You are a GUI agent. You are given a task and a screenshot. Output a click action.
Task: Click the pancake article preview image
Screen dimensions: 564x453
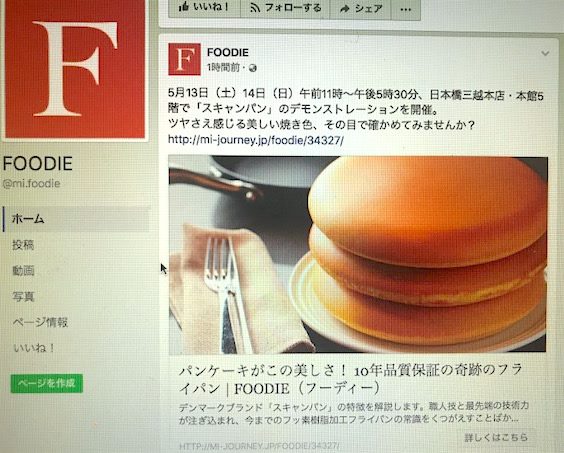click(x=358, y=254)
